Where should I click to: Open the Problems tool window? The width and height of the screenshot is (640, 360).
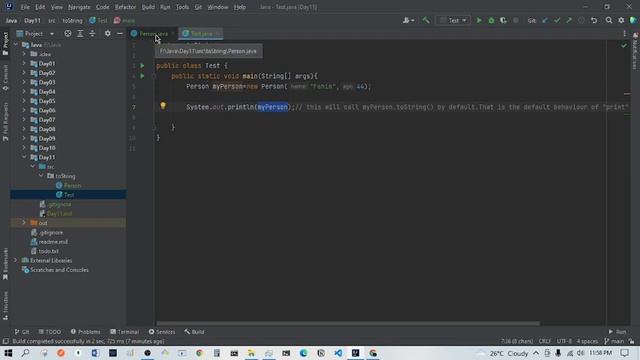click(85, 332)
